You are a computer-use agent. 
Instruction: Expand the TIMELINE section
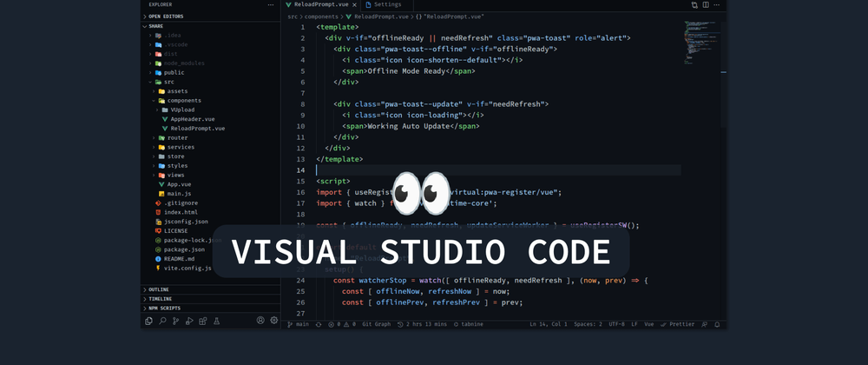pyautogui.click(x=160, y=299)
